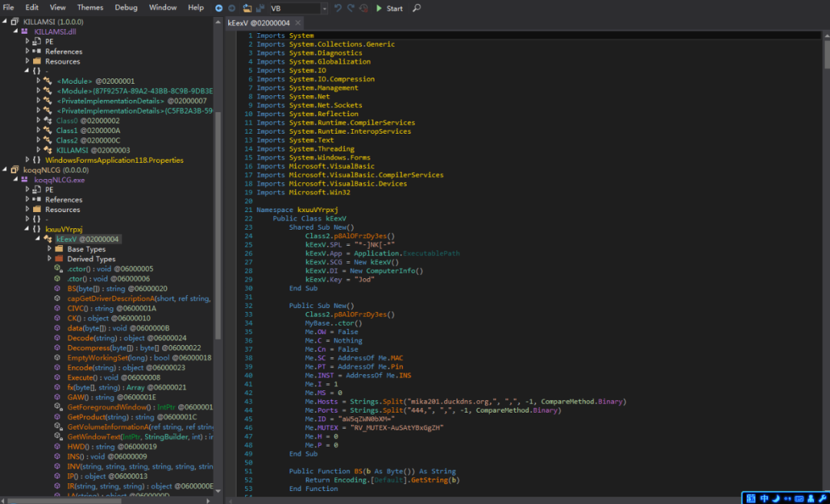Click the moon icon in IME bar
The width and height of the screenshot is (830, 504).
[776, 499]
